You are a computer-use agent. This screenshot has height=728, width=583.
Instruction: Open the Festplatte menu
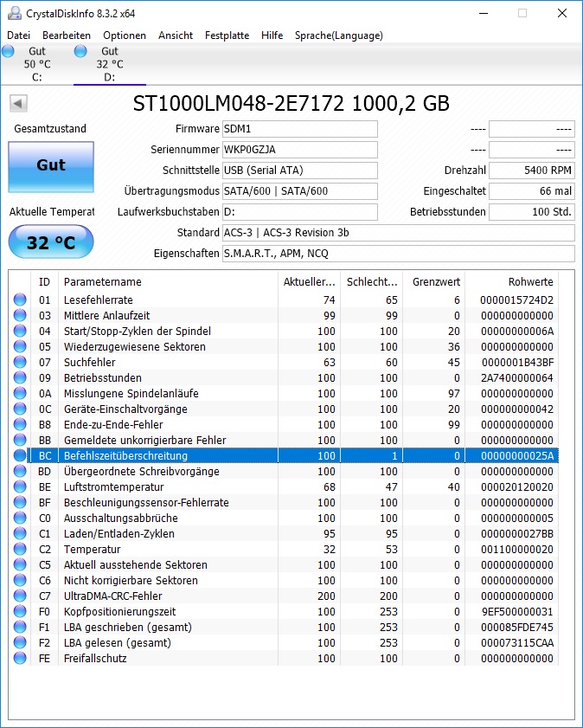click(x=227, y=35)
